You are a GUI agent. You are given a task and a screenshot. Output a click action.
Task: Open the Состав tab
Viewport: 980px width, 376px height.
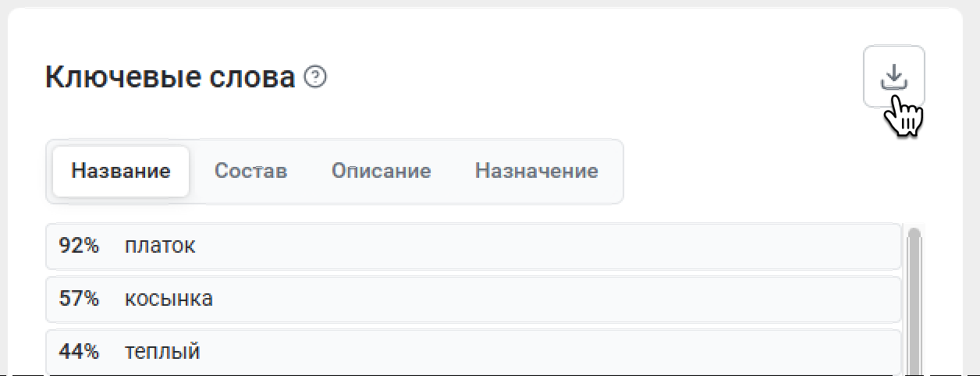click(x=250, y=171)
